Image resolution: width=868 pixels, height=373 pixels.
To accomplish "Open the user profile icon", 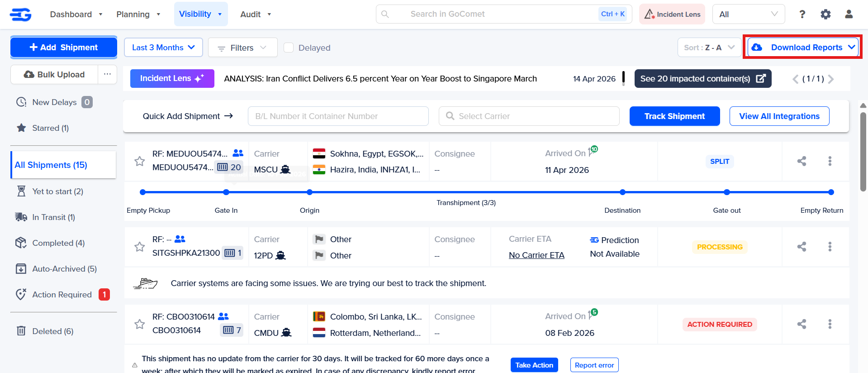I will pyautogui.click(x=849, y=14).
